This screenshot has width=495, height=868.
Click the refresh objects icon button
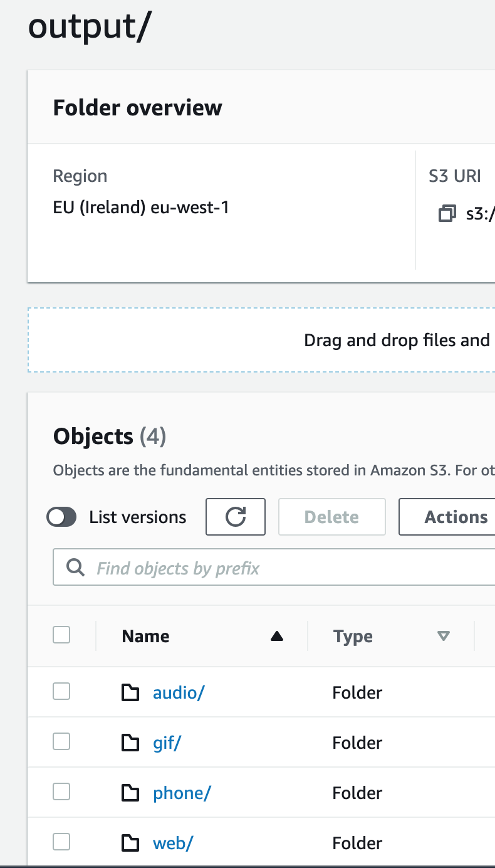pos(236,517)
